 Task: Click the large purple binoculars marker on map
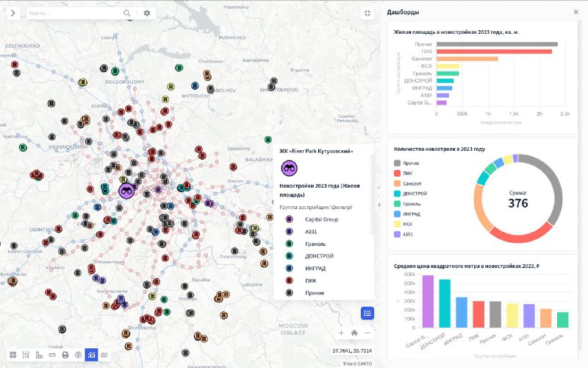pos(126,191)
